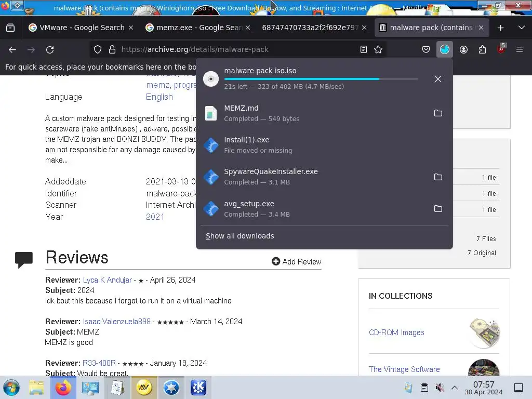Toggle the downloads panel button

coord(445,49)
